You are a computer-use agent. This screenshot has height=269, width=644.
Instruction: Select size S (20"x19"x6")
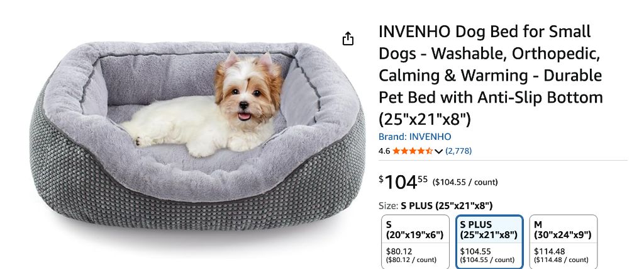(415, 241)
